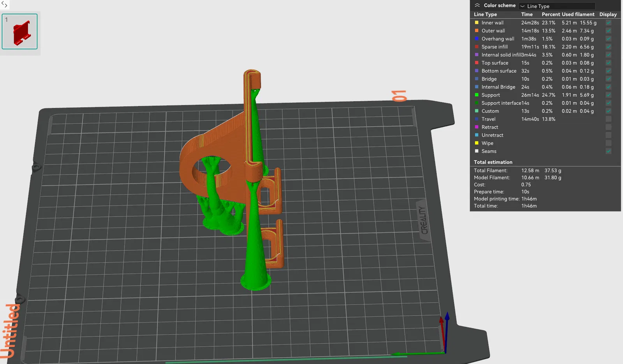The width and height of the screenshot is (623, 364).
Task: Click the orange Outer wall color swatch
Action: [477, 31]
